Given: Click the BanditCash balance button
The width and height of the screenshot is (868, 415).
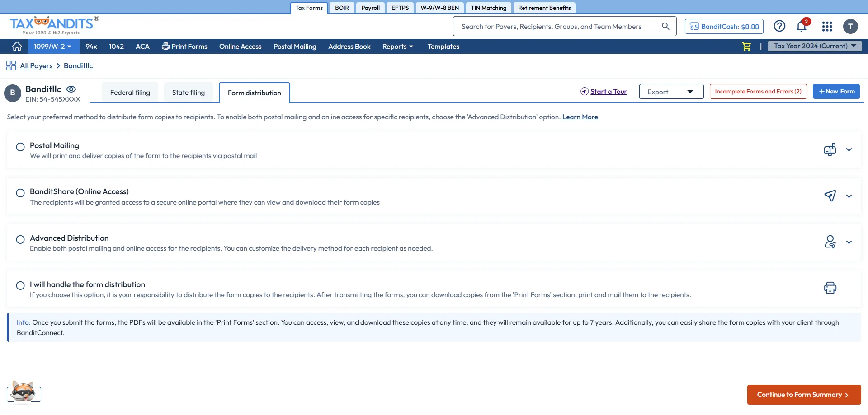Looking at the screenshot, I should (724, 27).
